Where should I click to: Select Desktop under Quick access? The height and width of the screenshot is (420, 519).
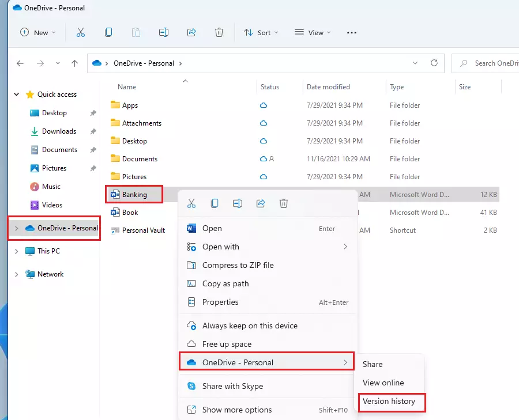pos(54,113)
